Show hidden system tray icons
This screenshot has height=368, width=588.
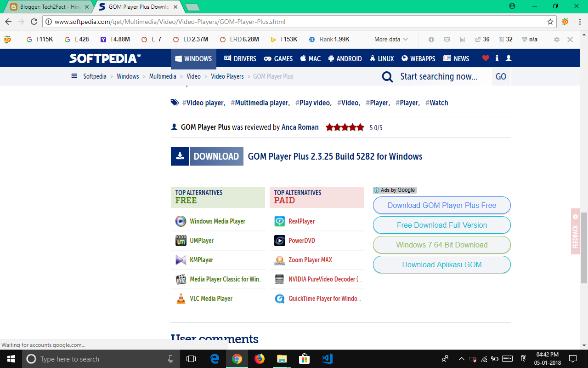462,359
